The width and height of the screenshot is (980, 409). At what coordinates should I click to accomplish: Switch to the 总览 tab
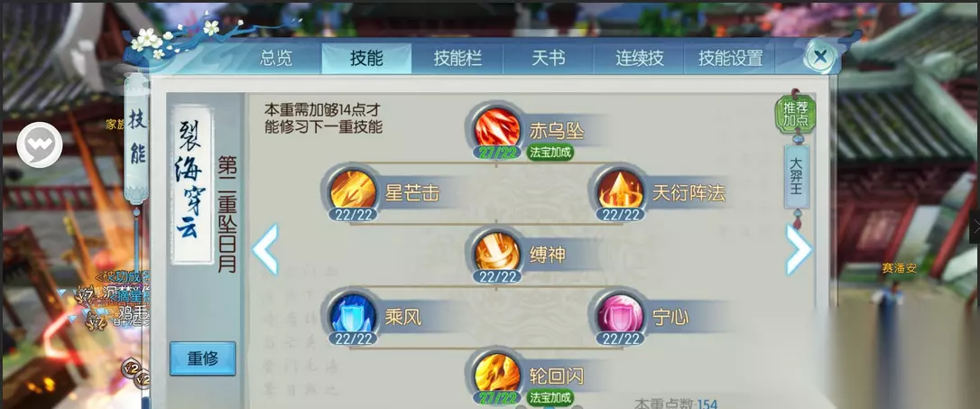(275, 59)
